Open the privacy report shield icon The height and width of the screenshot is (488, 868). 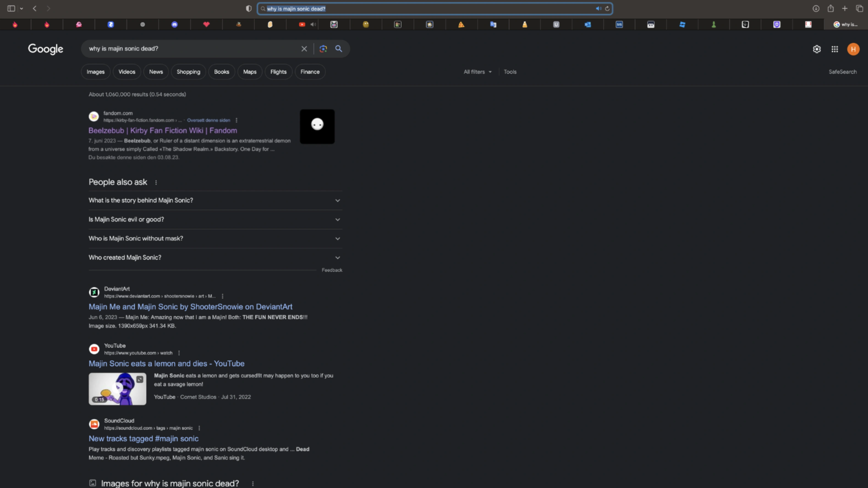249,9
